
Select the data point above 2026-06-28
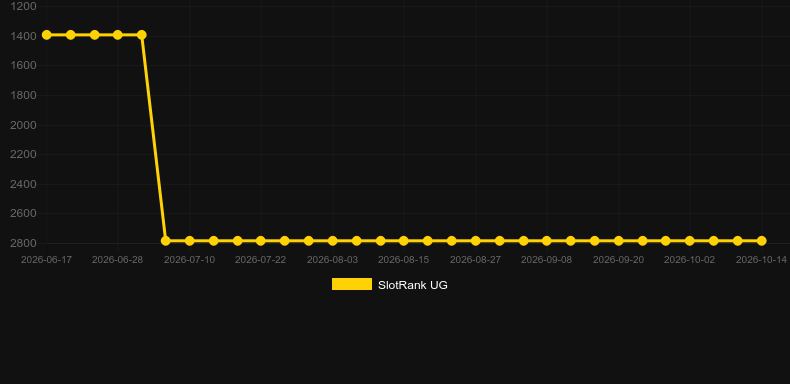[x=118, y=35]
